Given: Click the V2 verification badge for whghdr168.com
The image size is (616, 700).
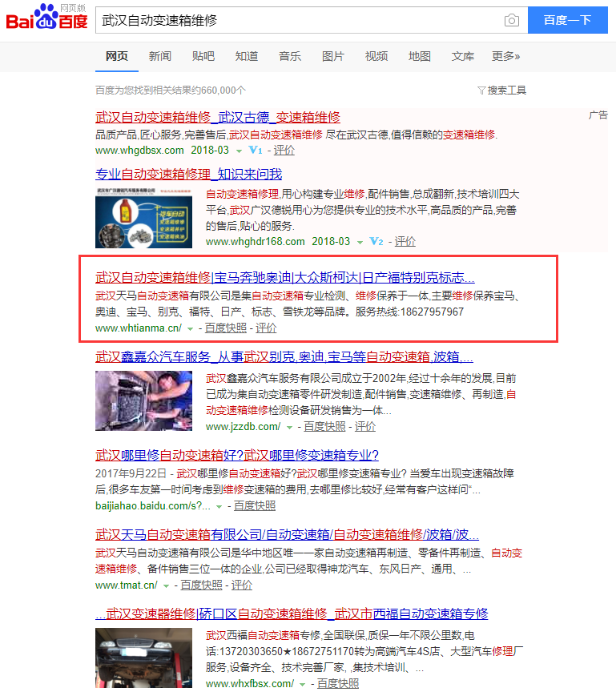Looking at the screenshot, I should (x=376, y=241).
